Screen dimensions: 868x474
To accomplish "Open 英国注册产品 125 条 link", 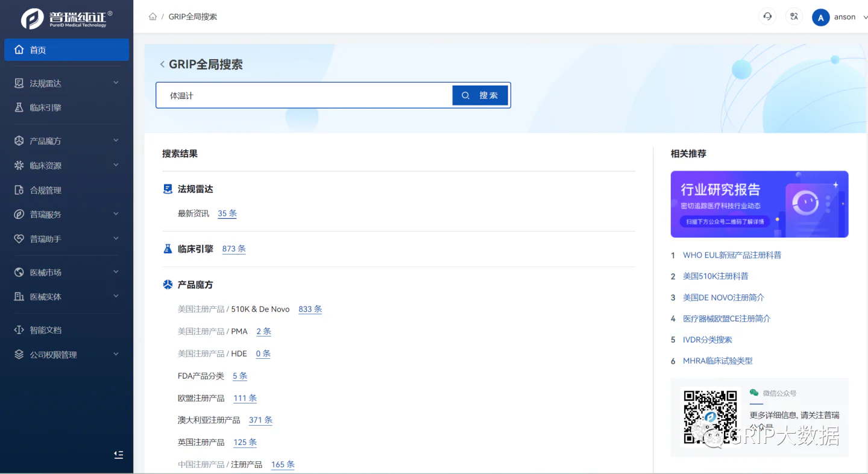I will pos(245,442).
